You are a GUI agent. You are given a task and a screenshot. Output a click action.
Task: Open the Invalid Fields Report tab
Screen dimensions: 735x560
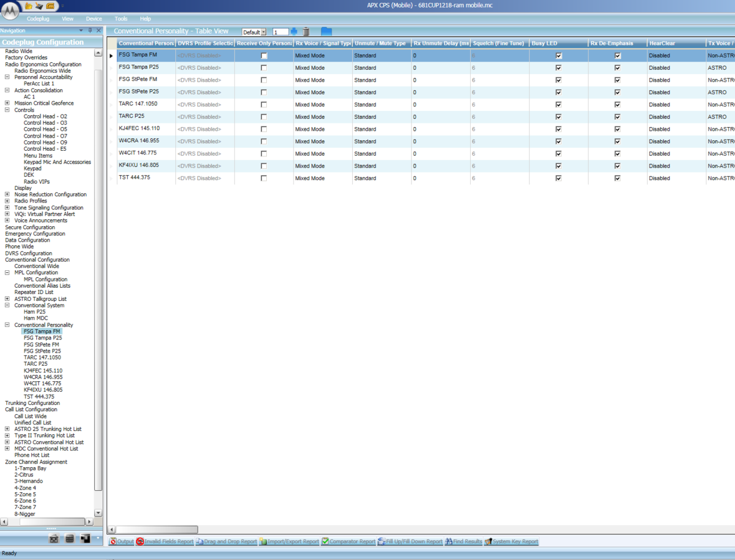[x=165, y=541]
